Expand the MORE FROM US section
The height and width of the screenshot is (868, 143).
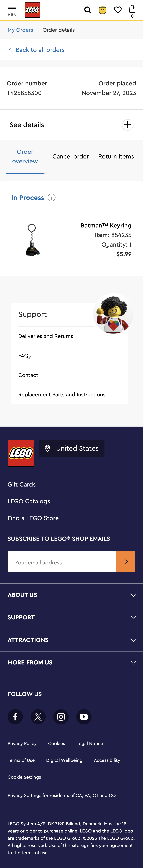[x=71, y=662]
